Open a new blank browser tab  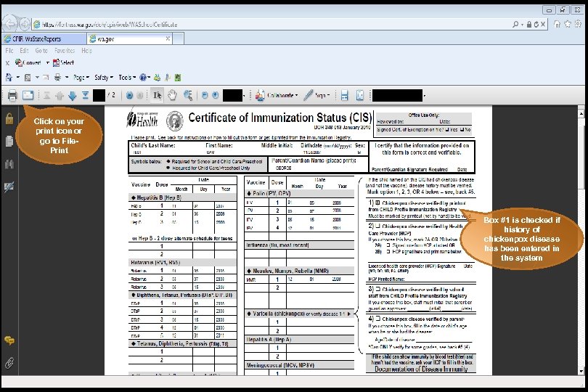coord(178,38)
